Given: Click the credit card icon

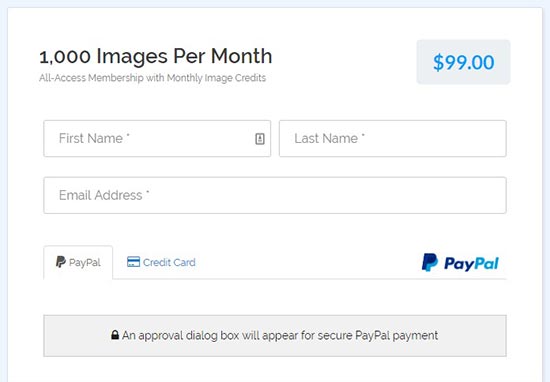Looking at the screenshot, I should click(x=133, y=262).
